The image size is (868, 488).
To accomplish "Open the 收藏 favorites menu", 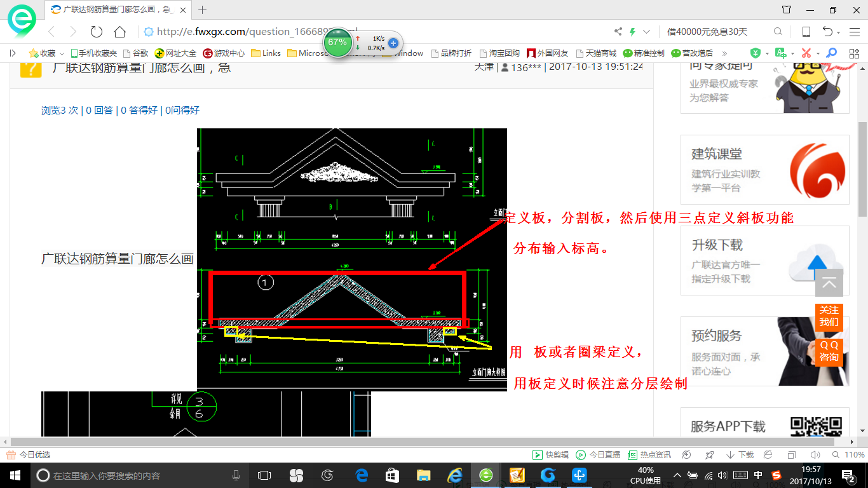I will [46, 53].
